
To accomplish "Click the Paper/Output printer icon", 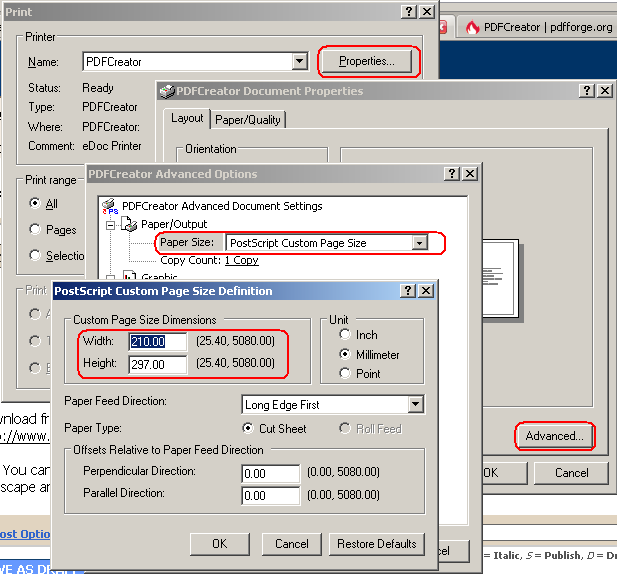I will (x=129, y=224).
